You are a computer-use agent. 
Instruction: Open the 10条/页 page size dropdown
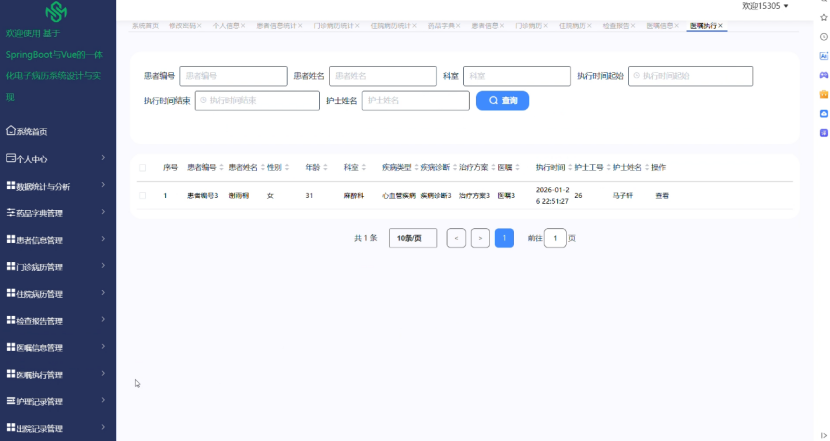[x=413, y=238]
